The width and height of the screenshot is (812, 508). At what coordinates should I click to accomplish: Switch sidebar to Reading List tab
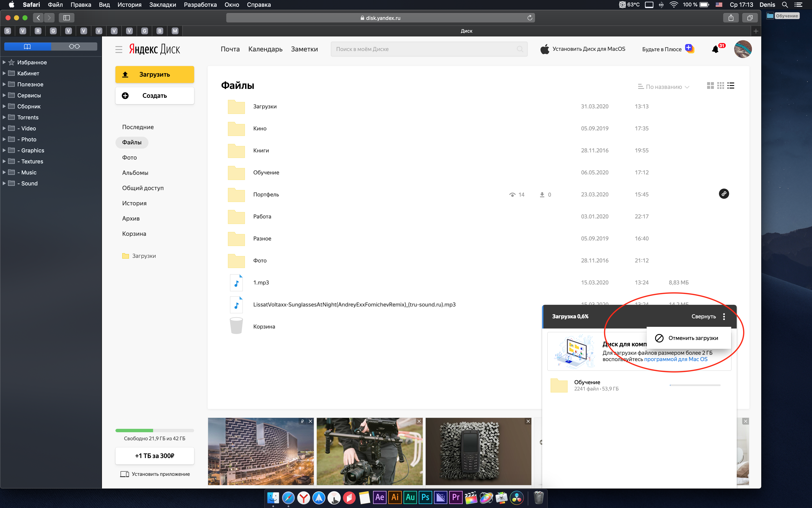pyautogui.click(x=74, y=46)
